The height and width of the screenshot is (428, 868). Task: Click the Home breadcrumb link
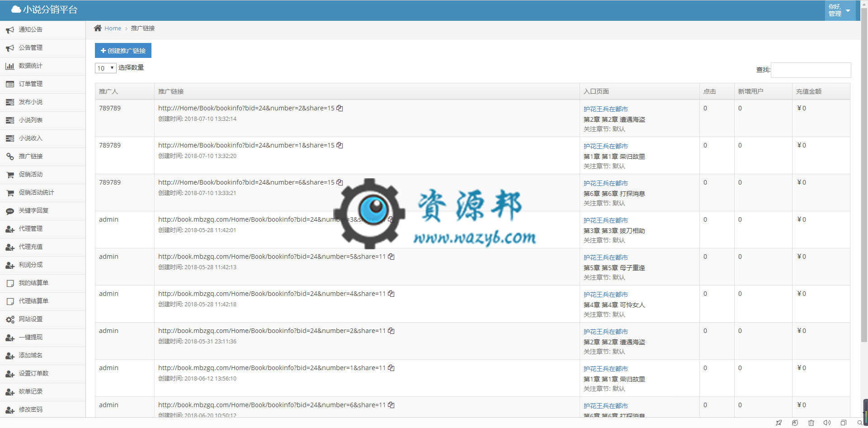[x=113, y=28]
